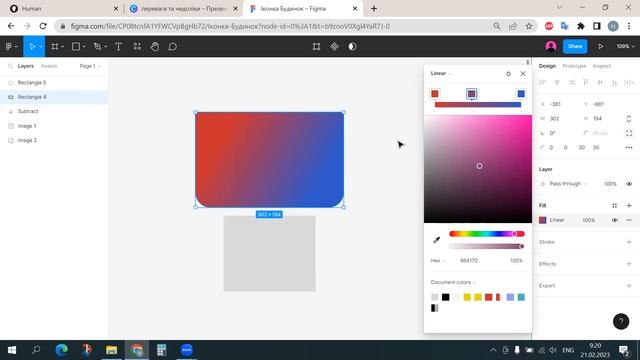640x360 pixels.
Task: Expand the Frame tool options arrow
Action: click(x=62, y=47)
